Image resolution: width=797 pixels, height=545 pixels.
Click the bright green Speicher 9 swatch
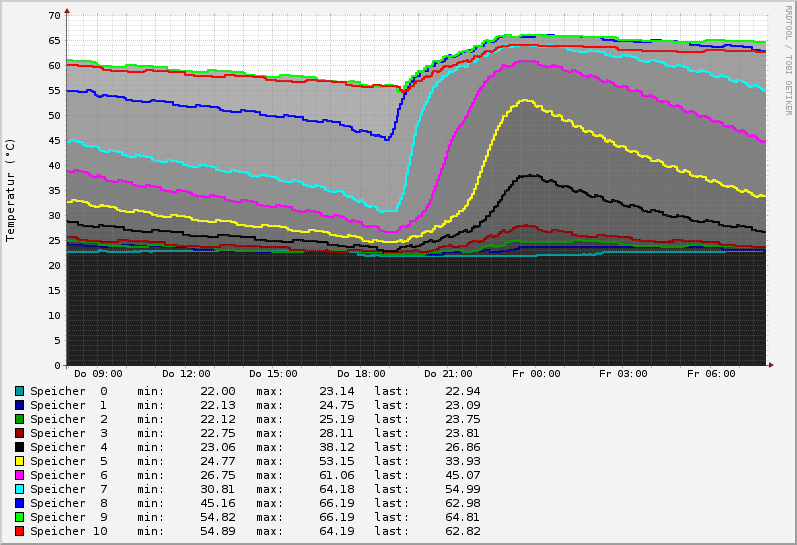[x=19, y=517]
